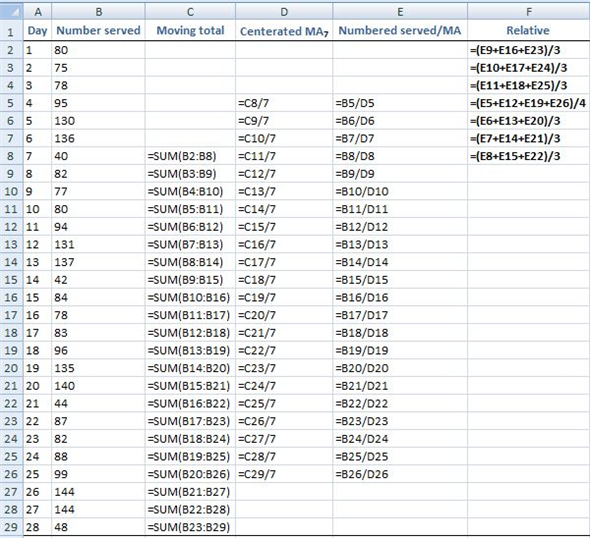Select column A header
Image resolution: width=590 pixels, height=538 pixels.
coord(37,12)
